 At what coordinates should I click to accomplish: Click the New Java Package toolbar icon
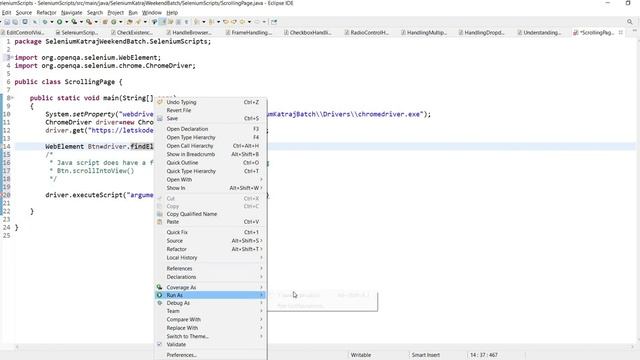105,22
